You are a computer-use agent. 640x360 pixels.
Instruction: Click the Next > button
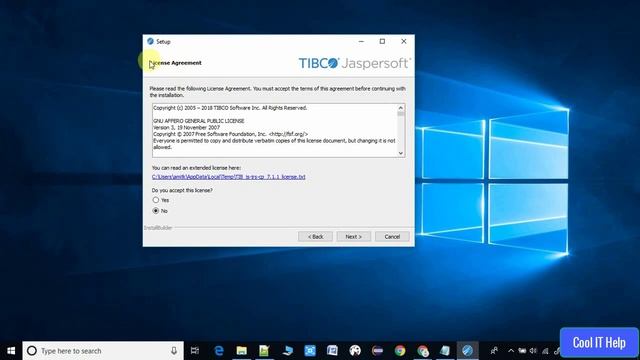point(353,237)
